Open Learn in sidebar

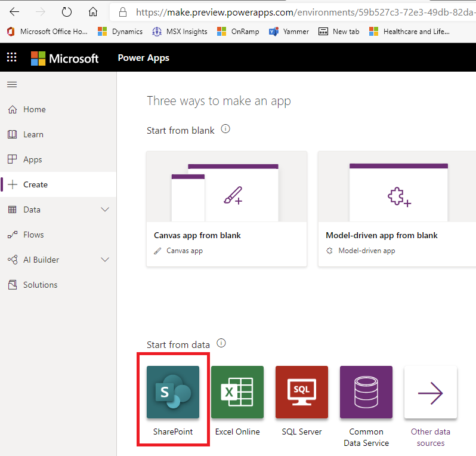point(58,134)
